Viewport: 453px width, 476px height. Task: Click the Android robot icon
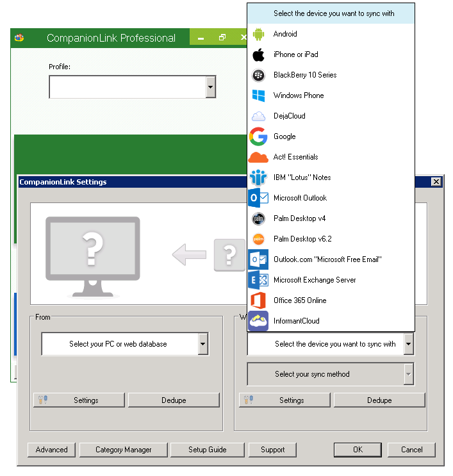[258, 34]
